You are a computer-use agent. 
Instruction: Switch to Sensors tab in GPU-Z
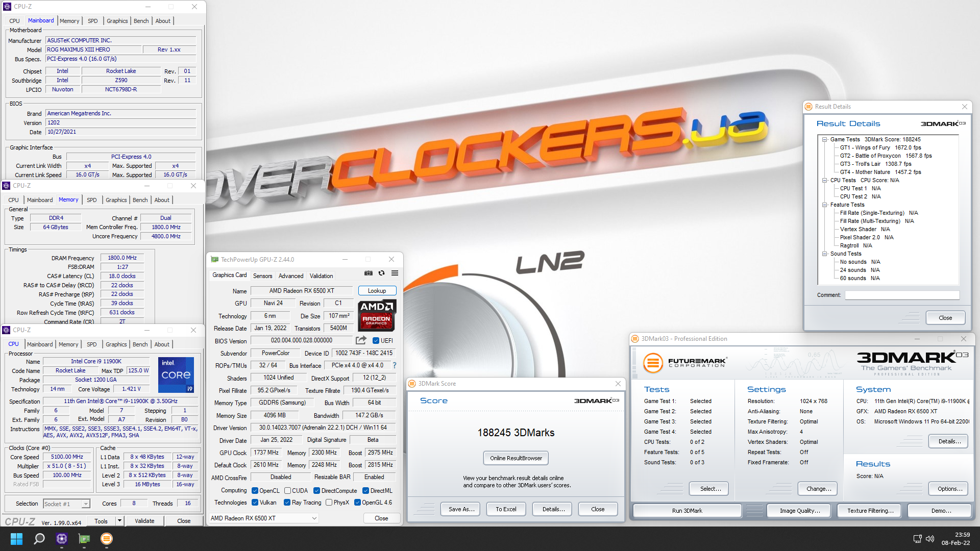[262, 276]
